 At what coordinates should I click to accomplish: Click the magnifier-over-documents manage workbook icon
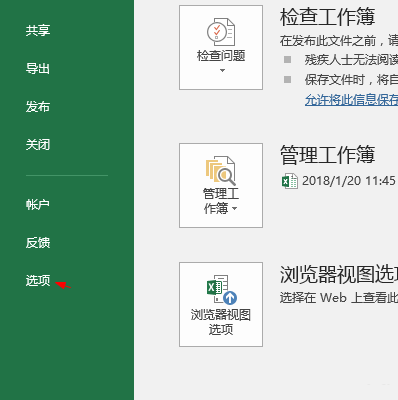[x=221, y=171]
